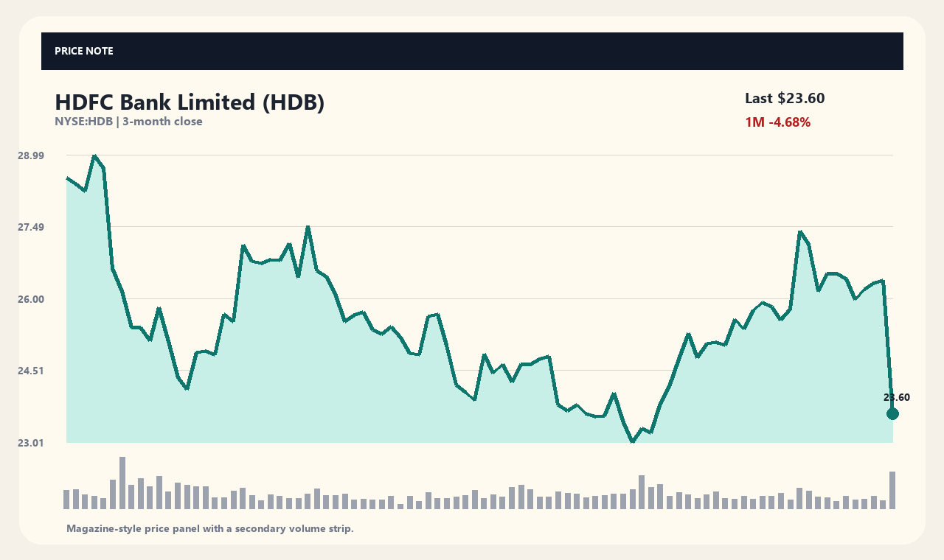Click the tallest volume bar near chart start

pyautogui.click(x=122, y=483)
